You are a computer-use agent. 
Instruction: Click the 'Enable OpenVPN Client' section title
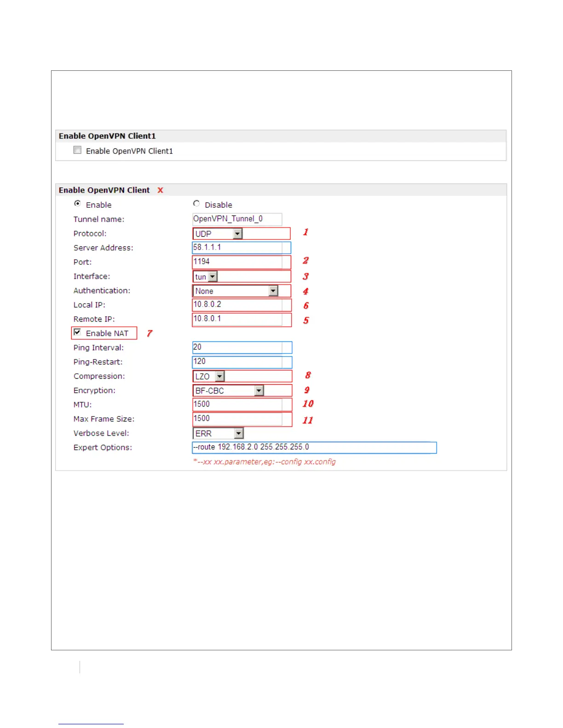tap(104, 190)
